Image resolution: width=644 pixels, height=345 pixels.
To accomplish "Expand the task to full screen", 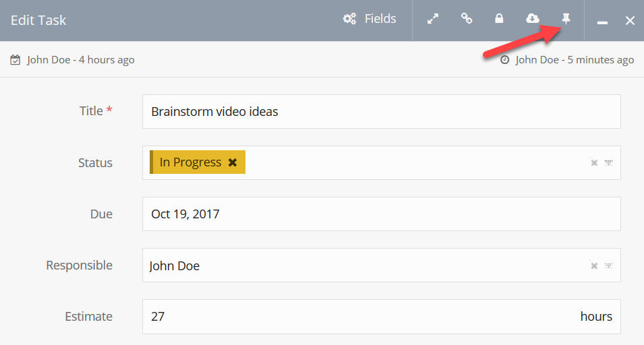I will [433, 19].
